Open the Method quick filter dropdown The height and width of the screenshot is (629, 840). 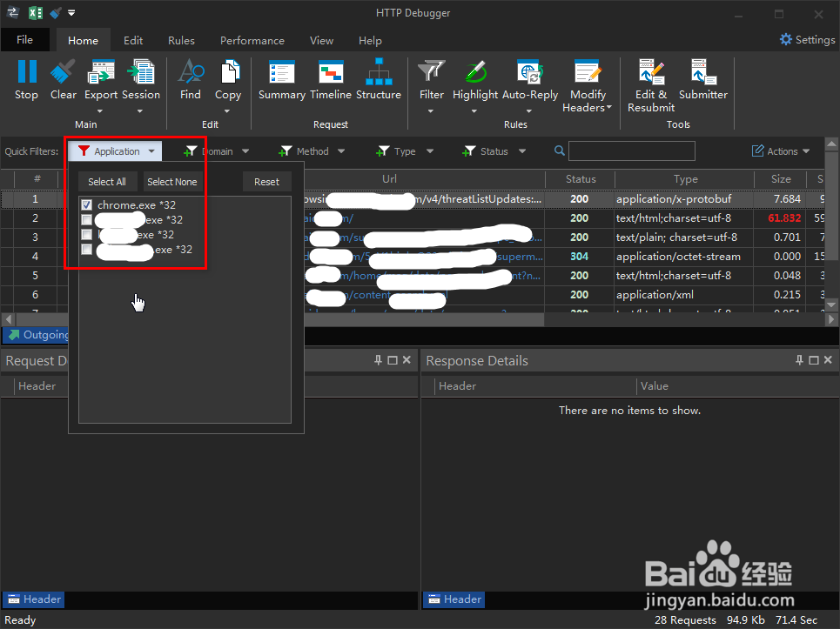tap(341, 151)
